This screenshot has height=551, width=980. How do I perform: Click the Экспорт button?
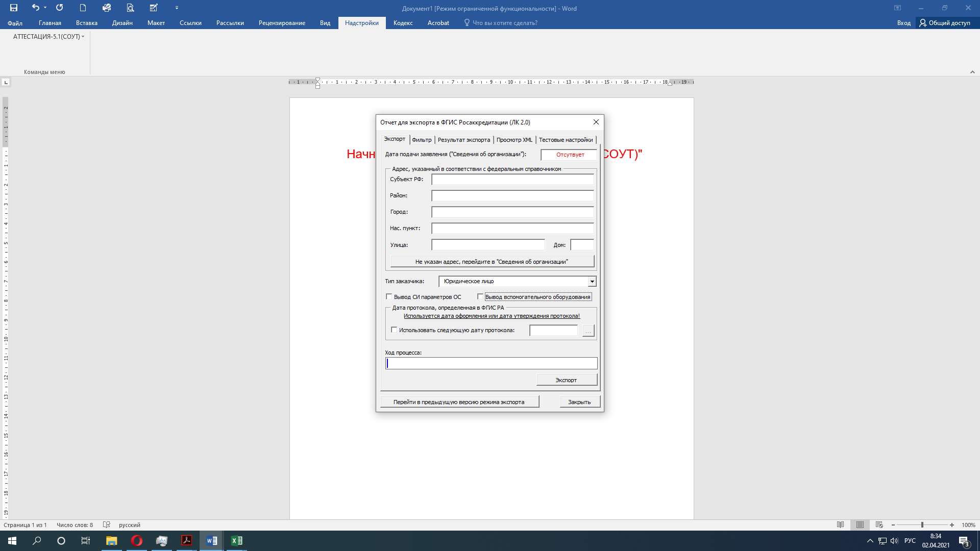pos(566,380)
